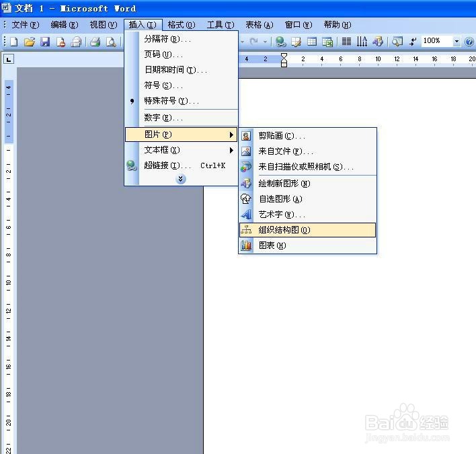The image size is (476, 454).
Task: Open the 编辑(E) menu
Action: tap(65, 25)
